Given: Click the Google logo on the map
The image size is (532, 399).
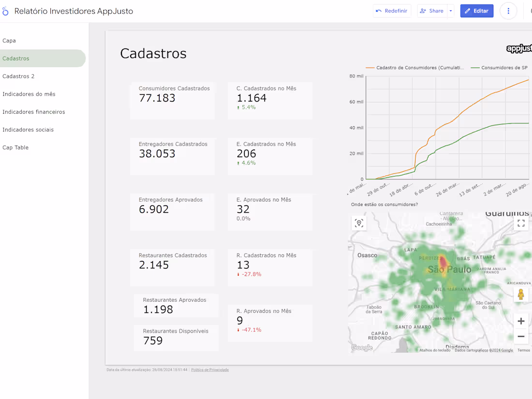Looking at the screenshot, I should tap(361, 347).
